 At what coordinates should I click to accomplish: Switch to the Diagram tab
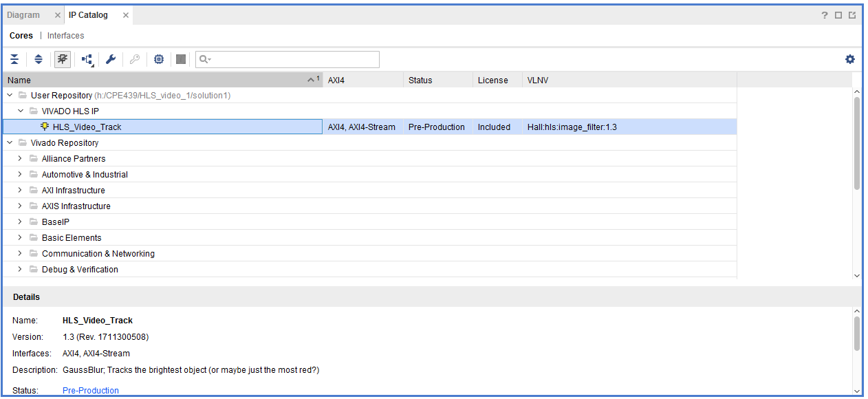(x=23, y=15)
